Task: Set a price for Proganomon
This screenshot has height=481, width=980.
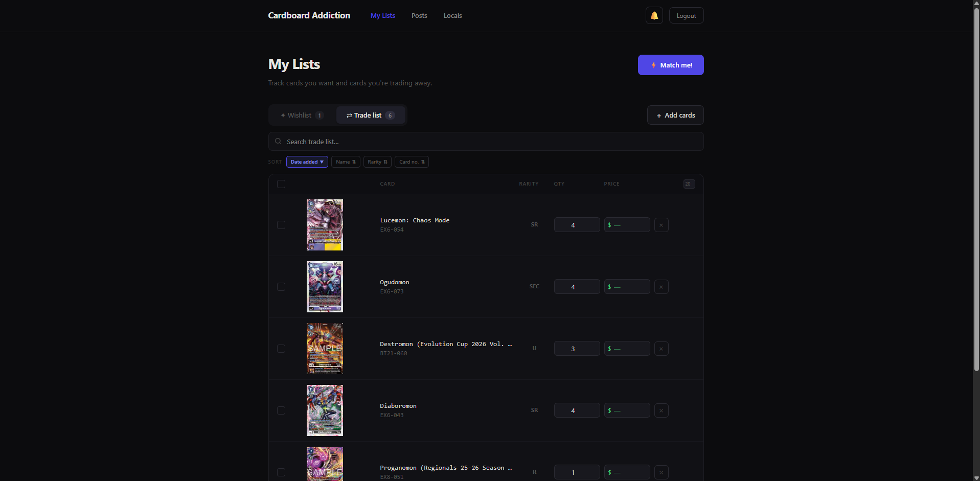Action: [627, 472]
